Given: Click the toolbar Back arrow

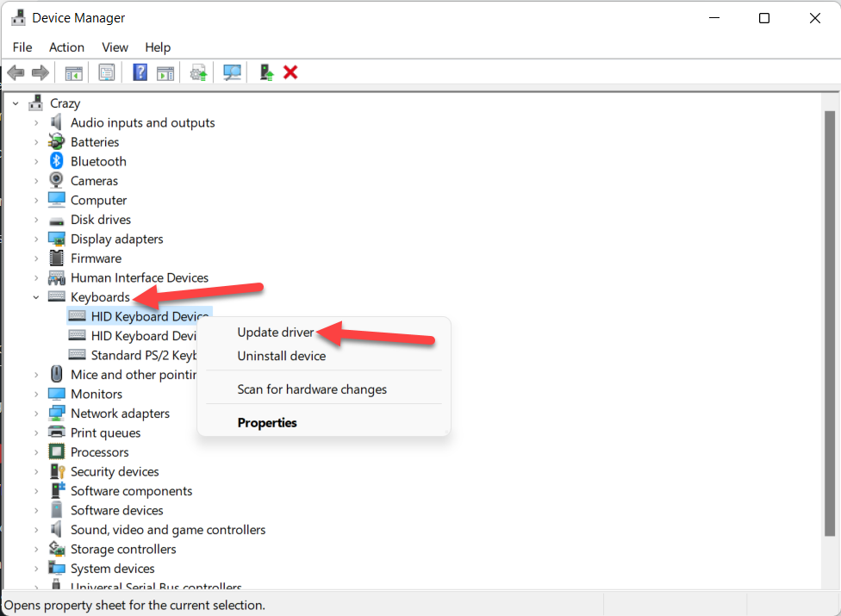Looking at the screenshot, I should [16, 72].
